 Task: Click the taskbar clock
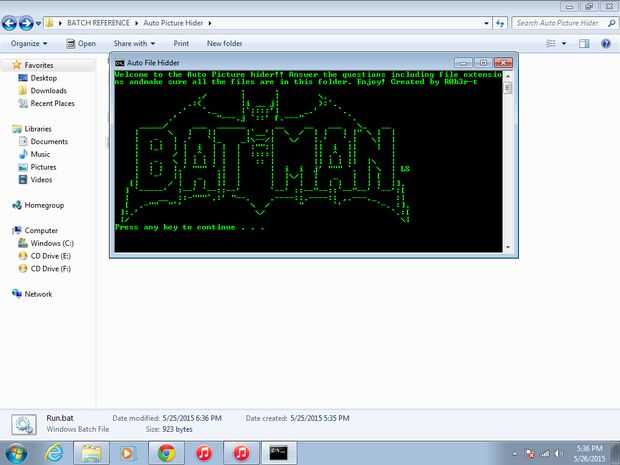(x=590, y=454)
